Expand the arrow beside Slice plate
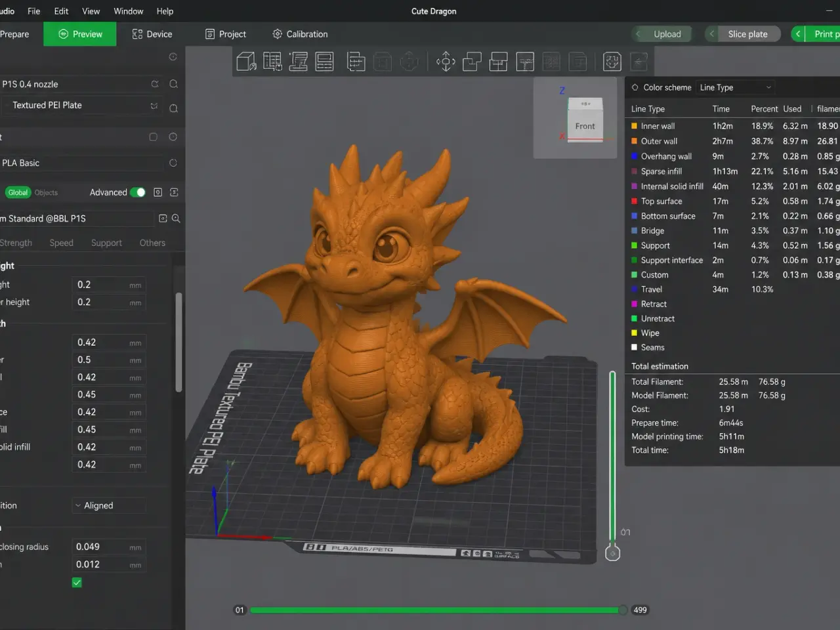The width and height of the screenshot is (840, 630). [711, 34]
